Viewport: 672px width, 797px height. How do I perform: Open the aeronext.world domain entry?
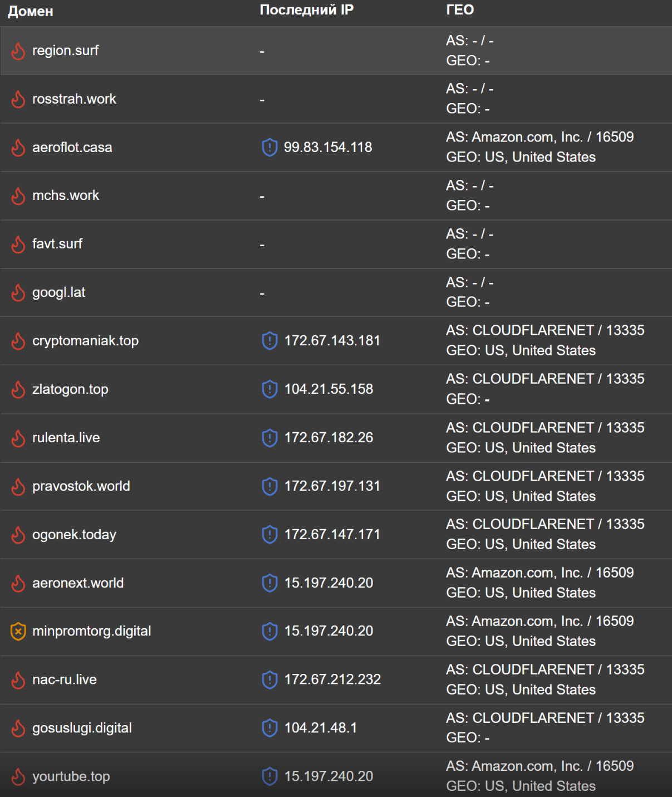[78, 583]
